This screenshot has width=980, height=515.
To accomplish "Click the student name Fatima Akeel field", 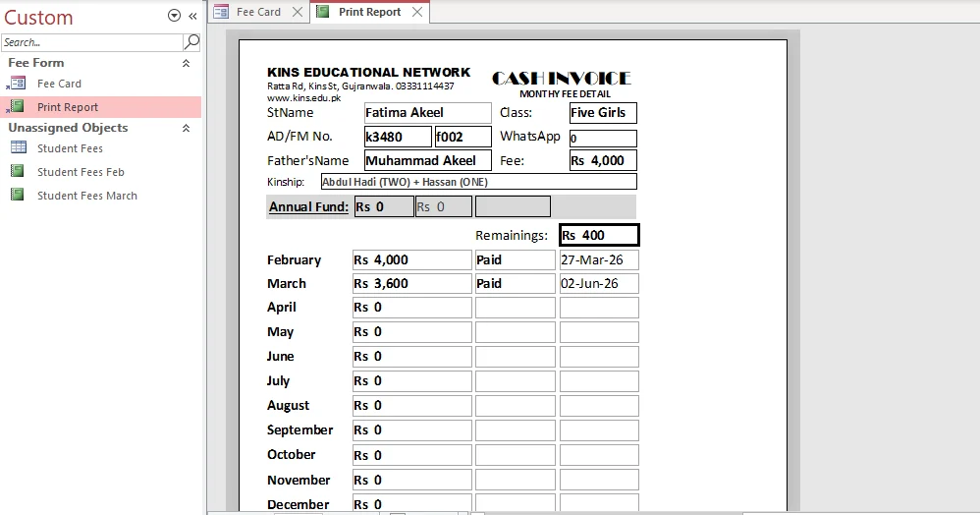I will [428, 113].
